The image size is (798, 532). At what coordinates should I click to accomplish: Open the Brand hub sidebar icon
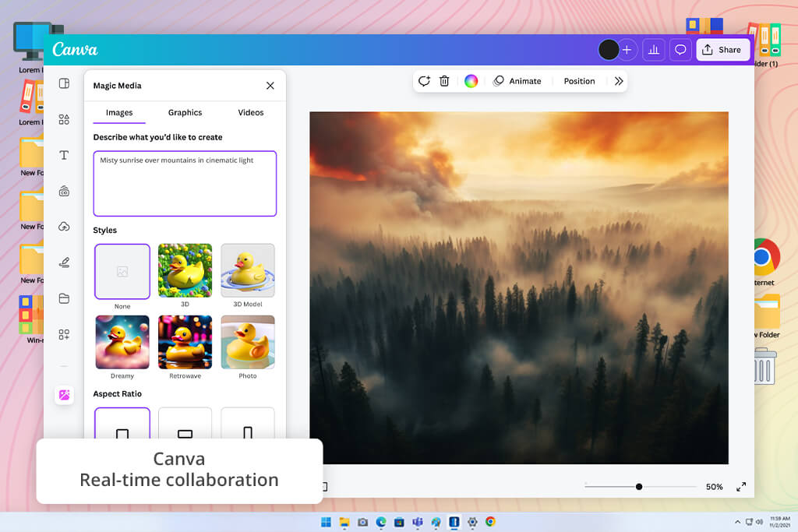[x=64, y=192]
